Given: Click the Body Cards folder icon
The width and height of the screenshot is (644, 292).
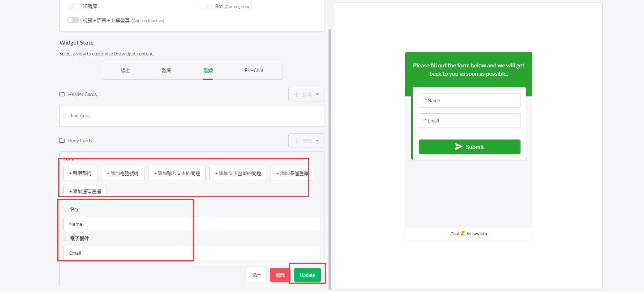Looking at the screenshot, I should coord(62,141).
